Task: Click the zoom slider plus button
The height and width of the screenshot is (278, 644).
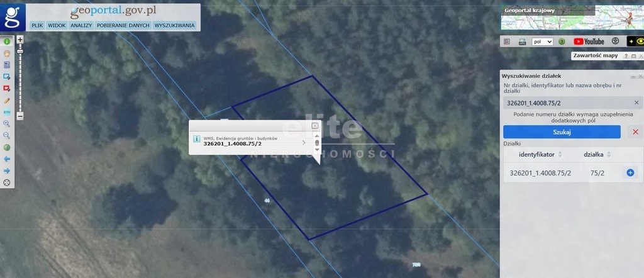Action: (x=20, y=40)
